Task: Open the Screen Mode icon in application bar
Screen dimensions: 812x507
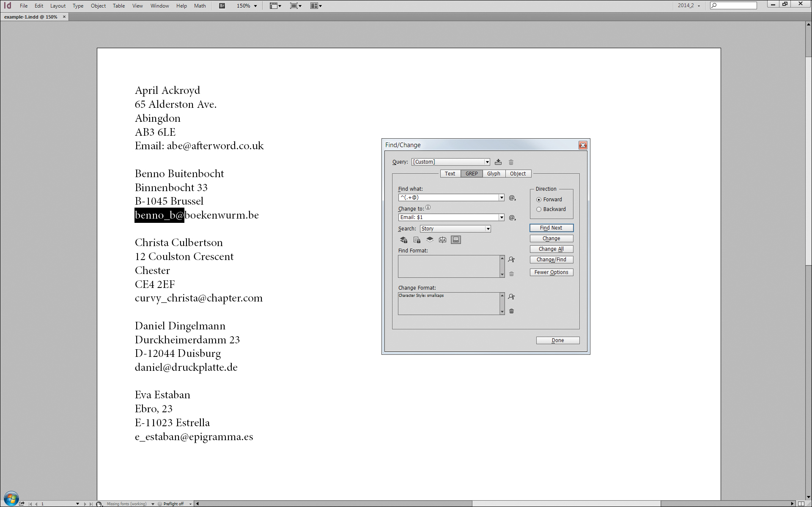Action: [x=296, y=5]
